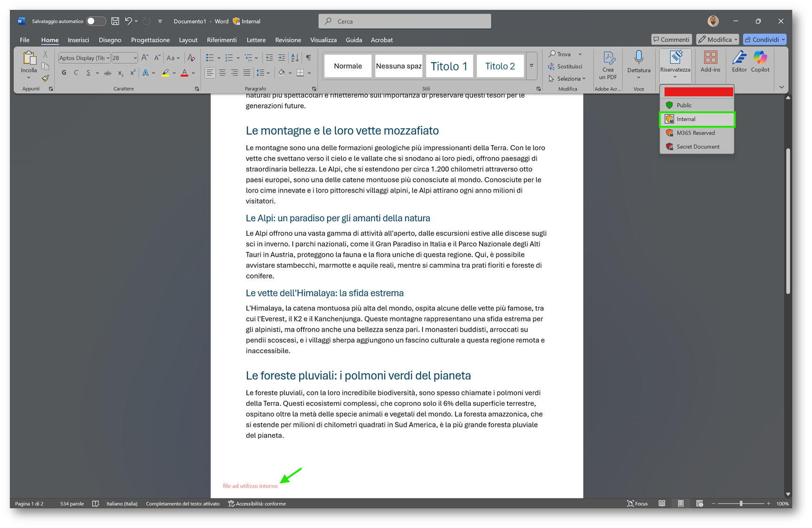Align text left icon
The width and height of the screenshot is (812, 528).
point(210,73)
